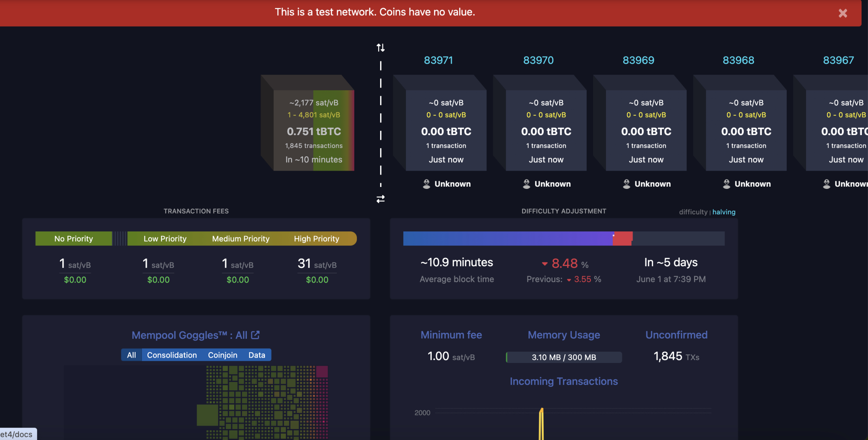The width and height of the screenshot is (868, 440).
Task: Click miner icon under block 83971
Action: pyautogui.click(x=426, y=184)
